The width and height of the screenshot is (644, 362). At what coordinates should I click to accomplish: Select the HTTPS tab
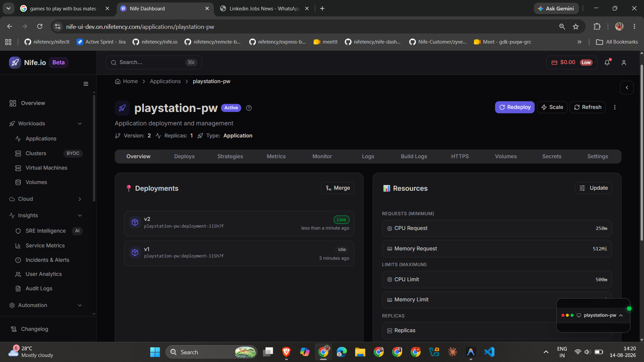pyautogui.click(x=460, y=157)
